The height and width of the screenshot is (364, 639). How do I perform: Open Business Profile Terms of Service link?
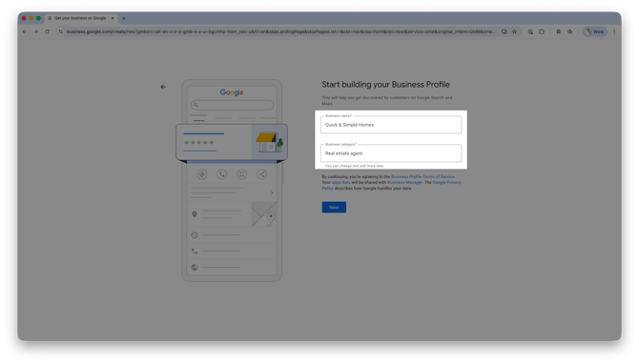click(x=423, y=176)
